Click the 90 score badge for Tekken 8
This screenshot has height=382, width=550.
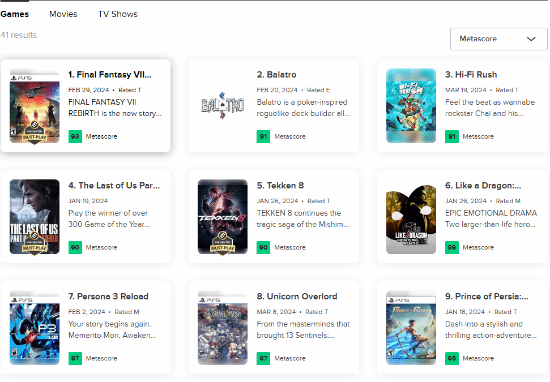click(263, 247)
